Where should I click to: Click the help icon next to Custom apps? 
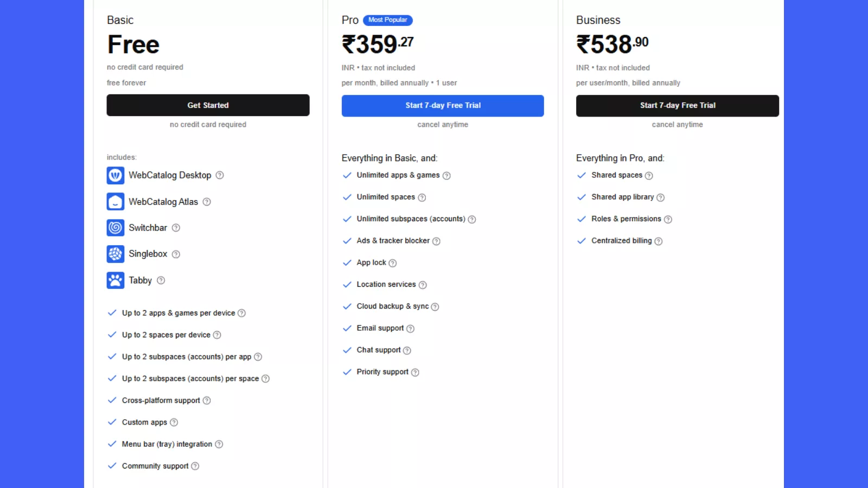click(174, 422)
